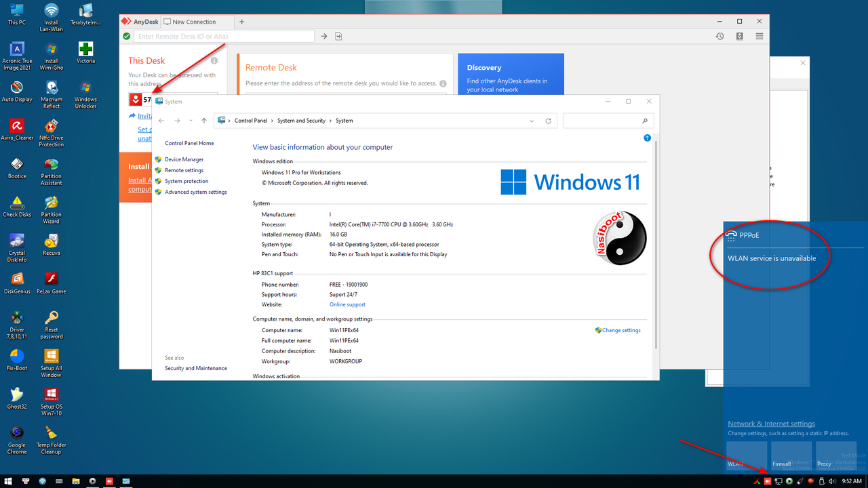Viewport: 868px width, 488px height.
Task: Click the Control Panel breadcrumb
Action: click(251, 121)
